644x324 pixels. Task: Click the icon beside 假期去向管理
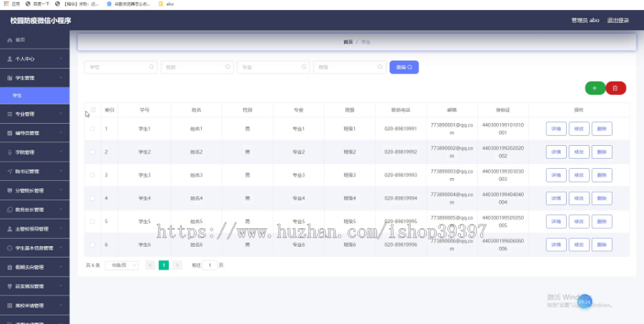(x=10, y=267)
